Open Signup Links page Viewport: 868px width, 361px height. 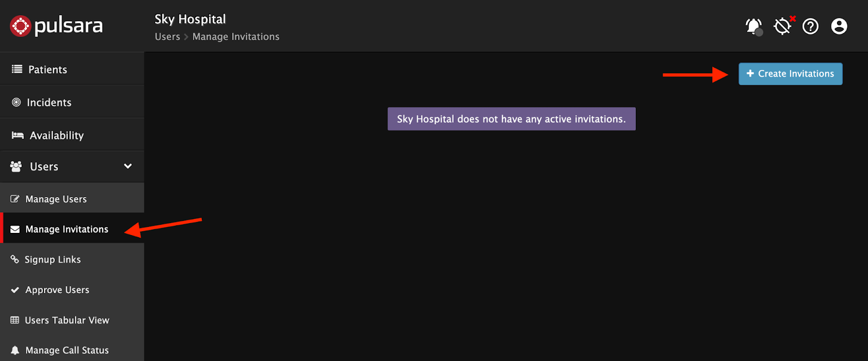click(x=53, y=259)
